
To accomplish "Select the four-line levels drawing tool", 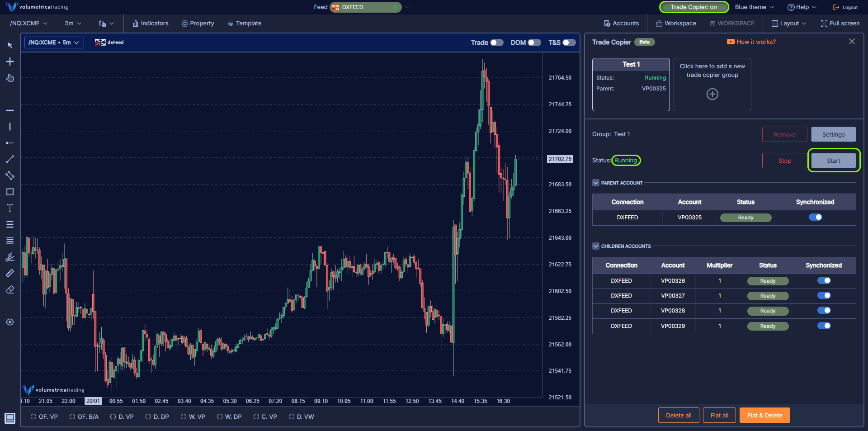I will [x=10, y=241].
